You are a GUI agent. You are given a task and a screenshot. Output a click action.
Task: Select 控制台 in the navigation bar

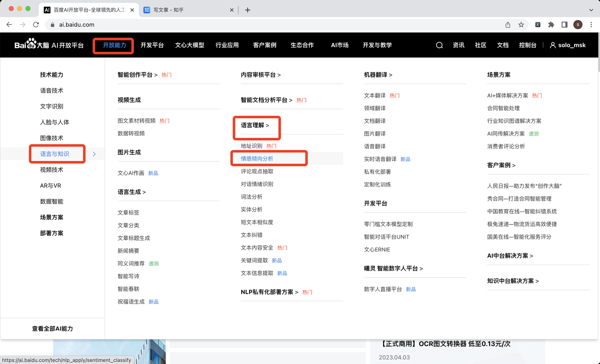pos(527,45)
